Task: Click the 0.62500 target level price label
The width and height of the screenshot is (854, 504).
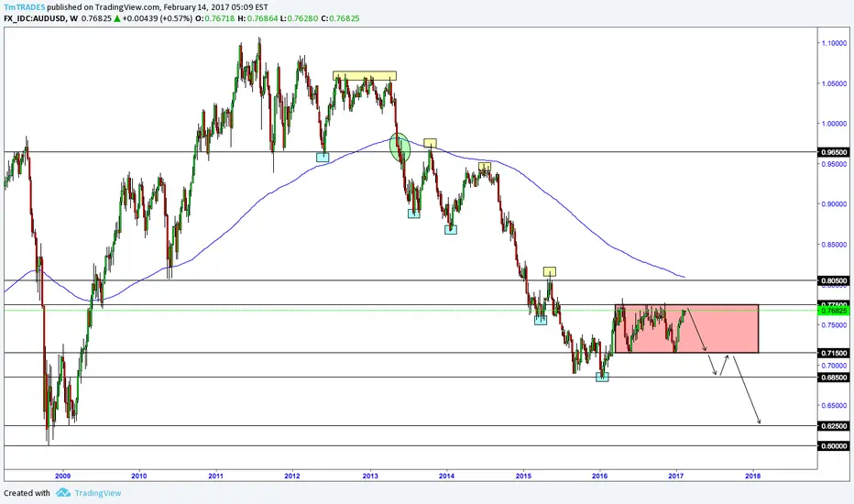Action: pos(833,425)
